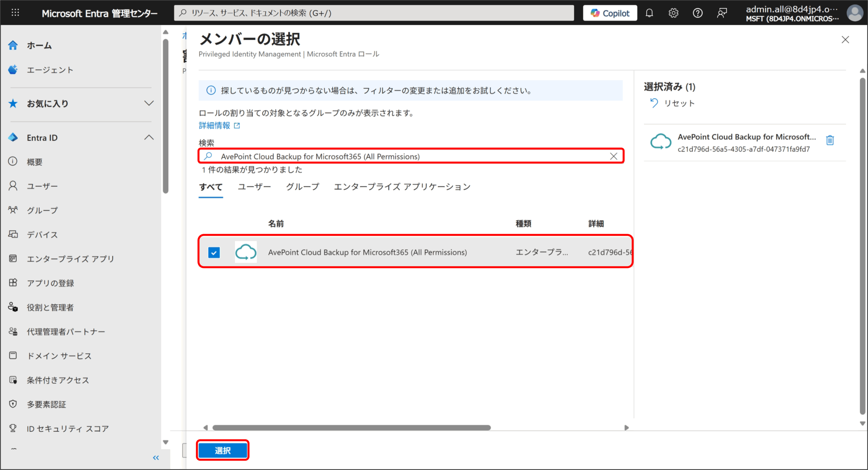Expand the お気に入り favorites section

(149, 103)
